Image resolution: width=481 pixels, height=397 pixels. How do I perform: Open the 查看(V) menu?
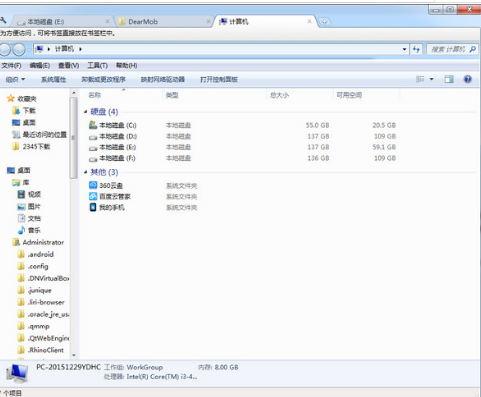click(x=68, y=65)
